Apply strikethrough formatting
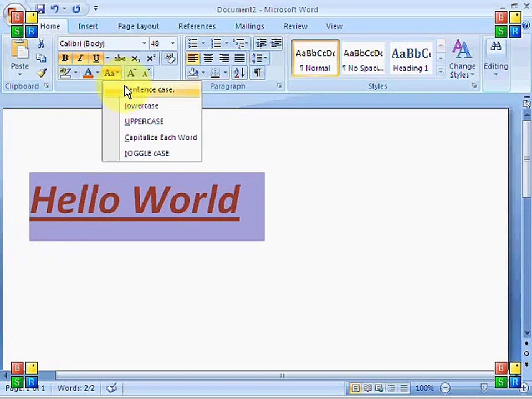This screenshot has height=399, width=532. click(120, 58)
